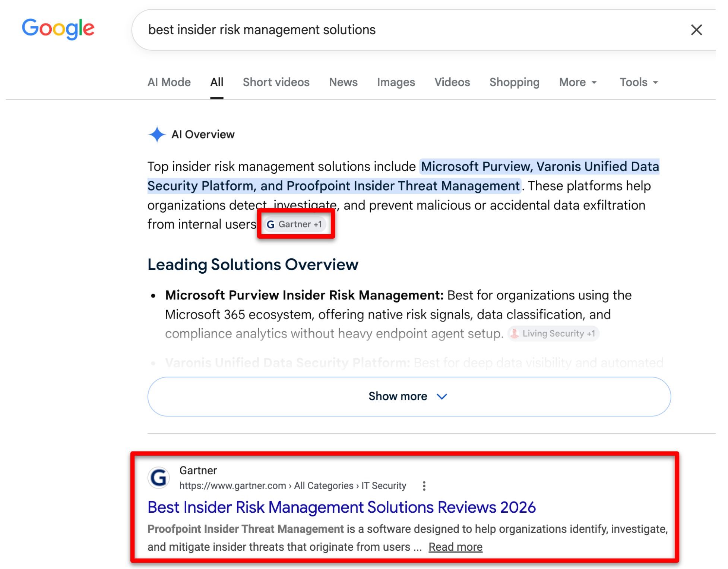Click the Leading Solutions Overview heading
728x569 pixels.
[x=253, y=264]
